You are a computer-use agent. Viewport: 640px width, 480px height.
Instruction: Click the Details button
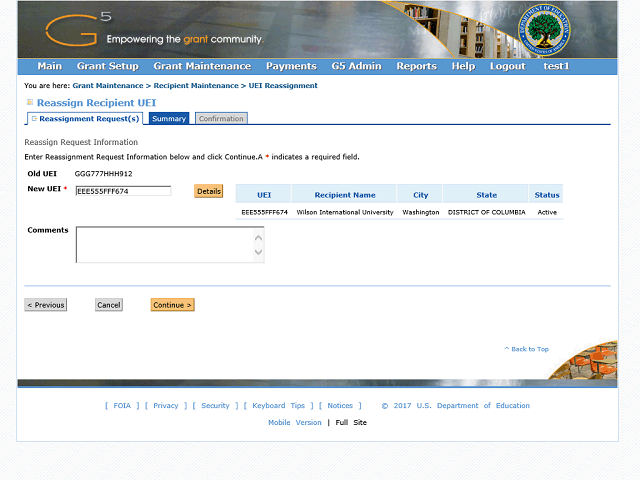point(208,191)
